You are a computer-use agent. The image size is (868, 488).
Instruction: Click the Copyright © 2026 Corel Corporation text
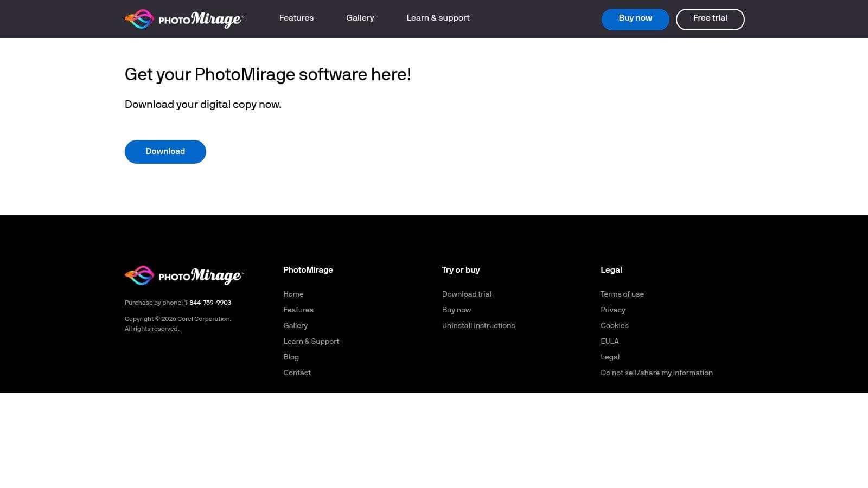point(178,319)
